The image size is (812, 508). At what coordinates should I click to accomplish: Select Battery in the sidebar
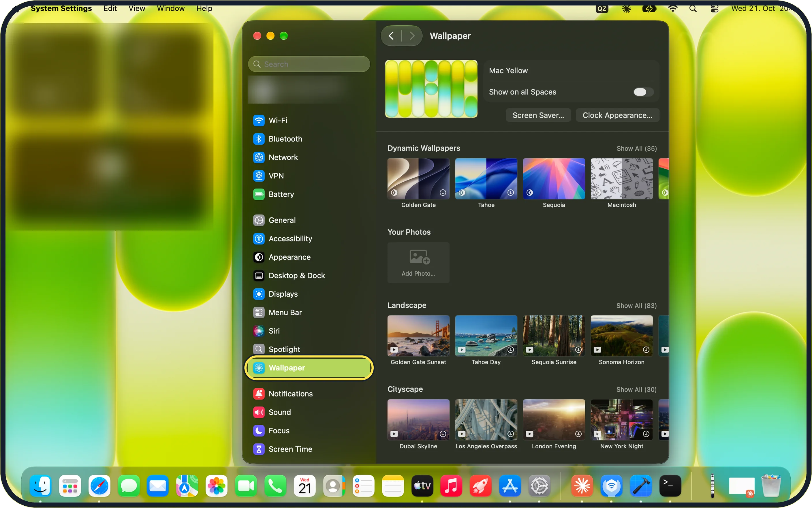(309, 194)
